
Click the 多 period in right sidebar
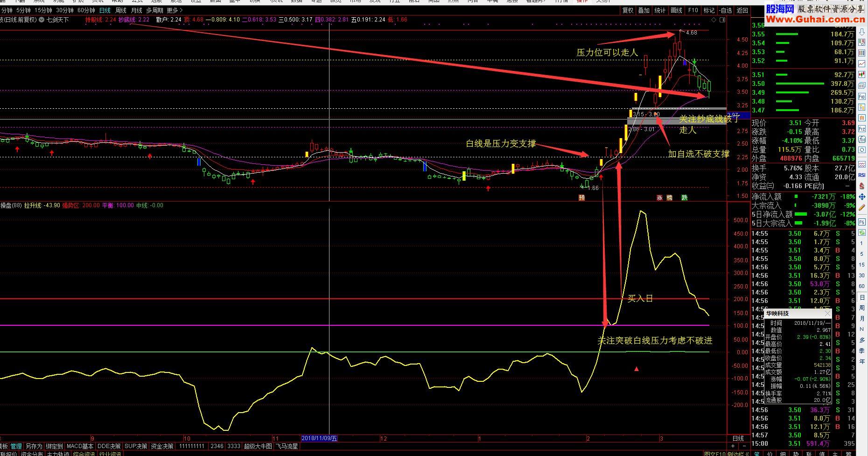862,340
